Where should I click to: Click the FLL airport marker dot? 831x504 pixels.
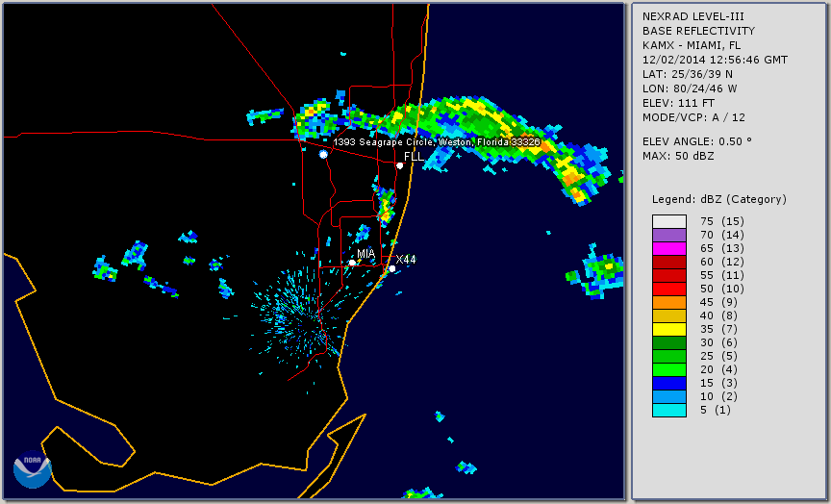[x=399, y=165]
